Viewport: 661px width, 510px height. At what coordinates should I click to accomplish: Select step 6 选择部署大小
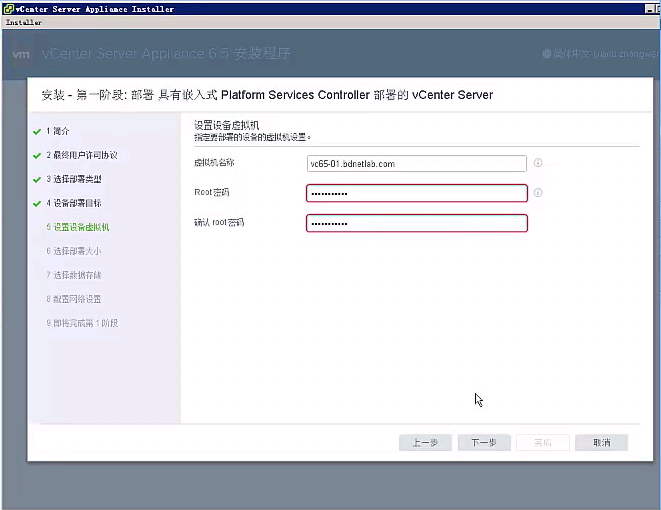click(x=74, y=251)
